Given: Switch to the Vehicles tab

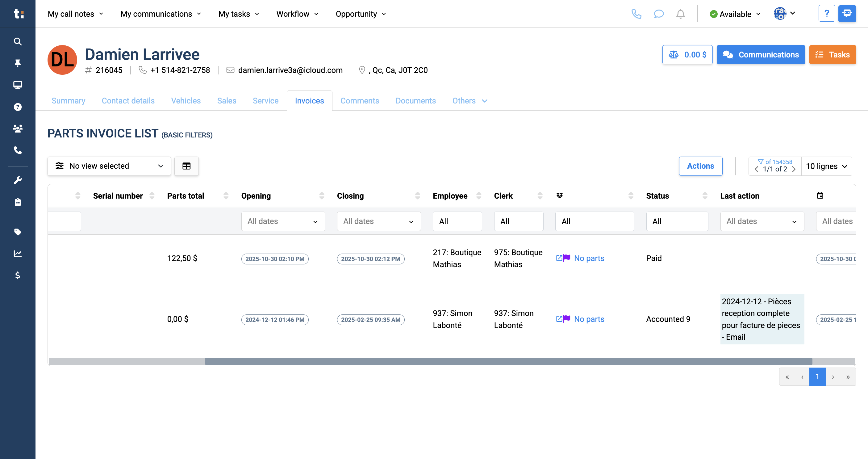Looking at the screenshot, I should [x=186, y=100].
